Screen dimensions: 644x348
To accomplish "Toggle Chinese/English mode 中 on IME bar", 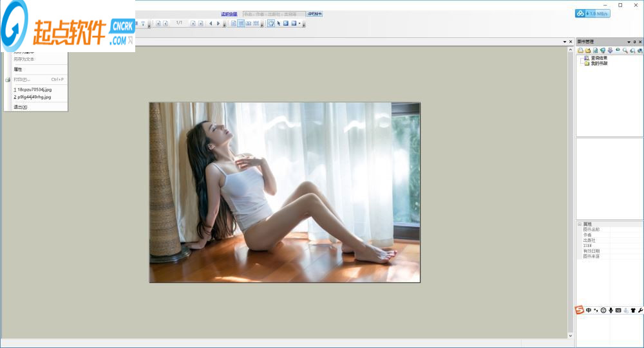I will [x=589, y=310].
